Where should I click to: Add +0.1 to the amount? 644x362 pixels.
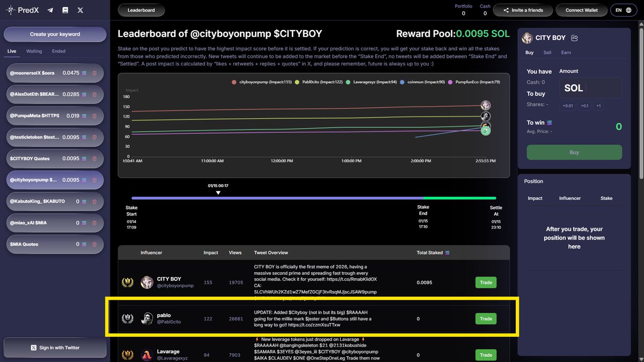pos(583,106)
